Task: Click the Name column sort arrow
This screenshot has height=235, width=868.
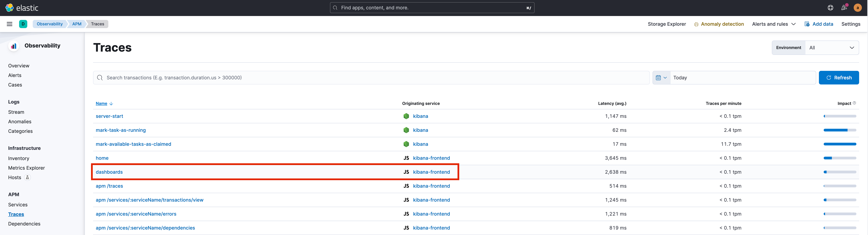Action: coord(111,103)
